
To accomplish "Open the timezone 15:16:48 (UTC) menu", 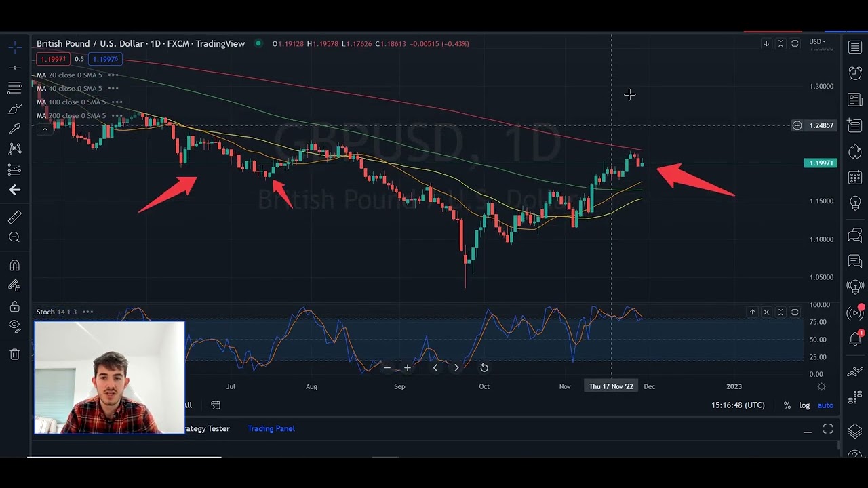I will pos(738,405).
